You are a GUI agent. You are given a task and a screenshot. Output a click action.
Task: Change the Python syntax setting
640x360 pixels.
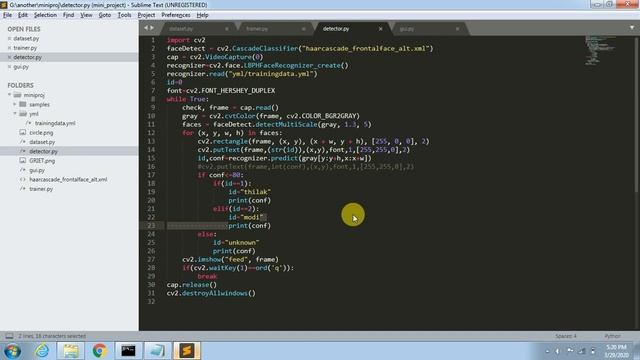[x=612, y=336]
